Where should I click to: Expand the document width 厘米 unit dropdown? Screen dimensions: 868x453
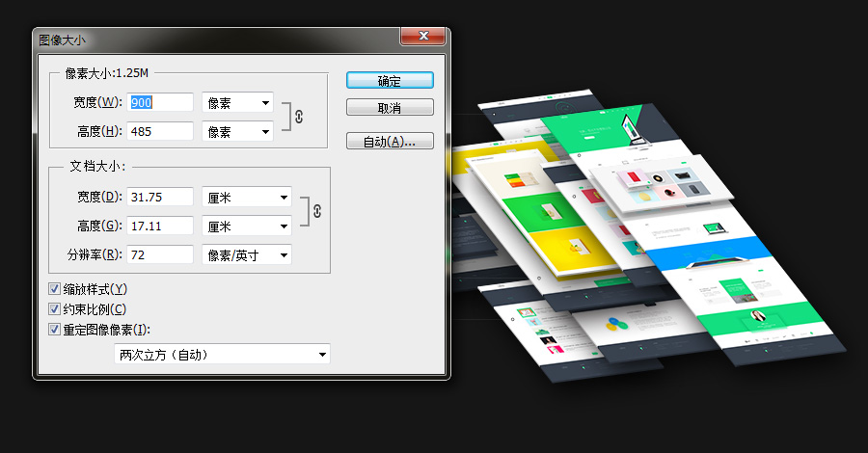click(247, 197)
